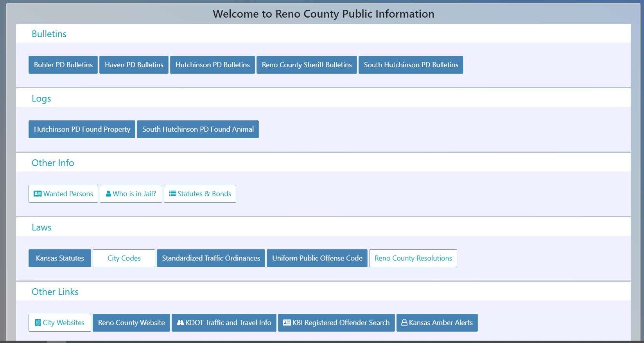The height and width of the screenshot is (343, 644).
Task: Click the list icon on Statutes & Bonds
Action: tap(172, 194)
